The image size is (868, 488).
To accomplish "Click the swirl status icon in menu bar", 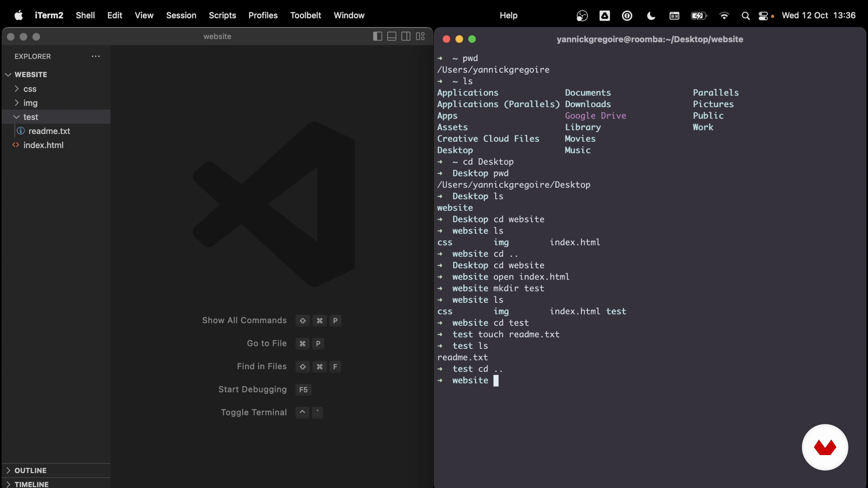I will 582,16.
